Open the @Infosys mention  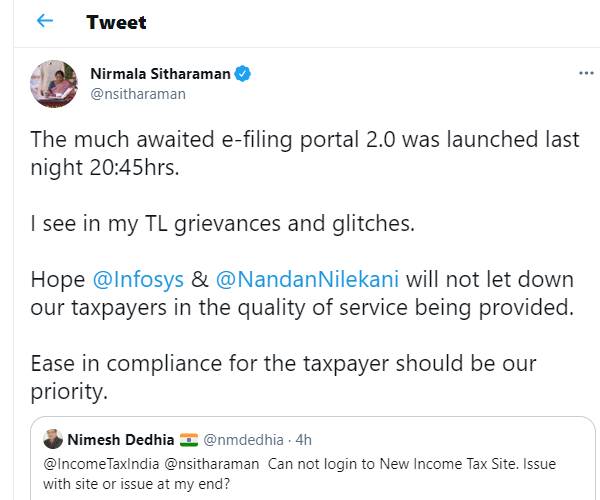[133, 282]
